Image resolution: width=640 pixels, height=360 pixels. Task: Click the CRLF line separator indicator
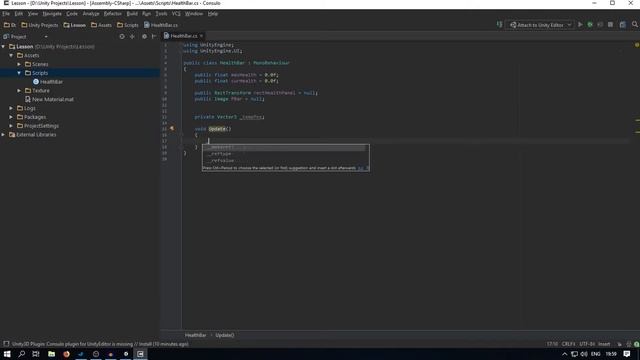coord(568,344)
